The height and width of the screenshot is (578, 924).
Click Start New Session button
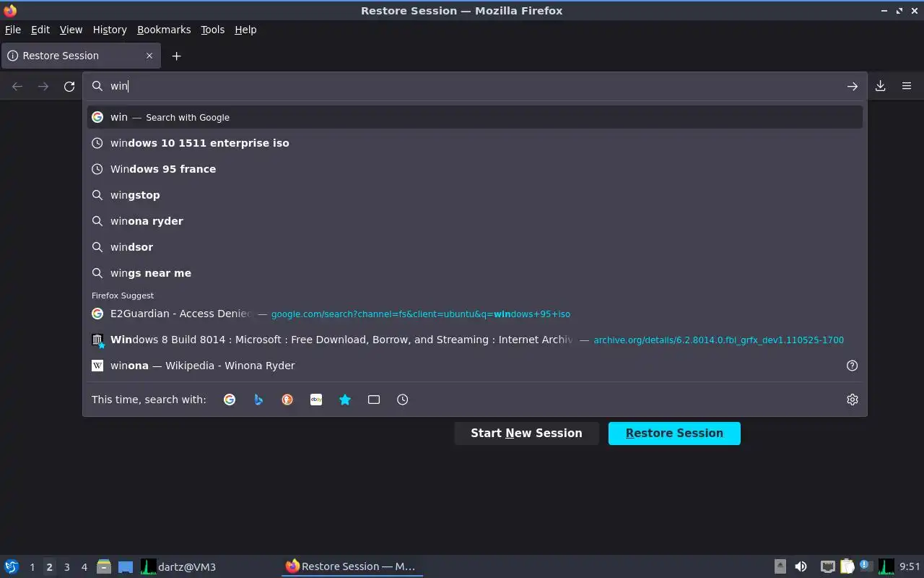tap(526, 433)
